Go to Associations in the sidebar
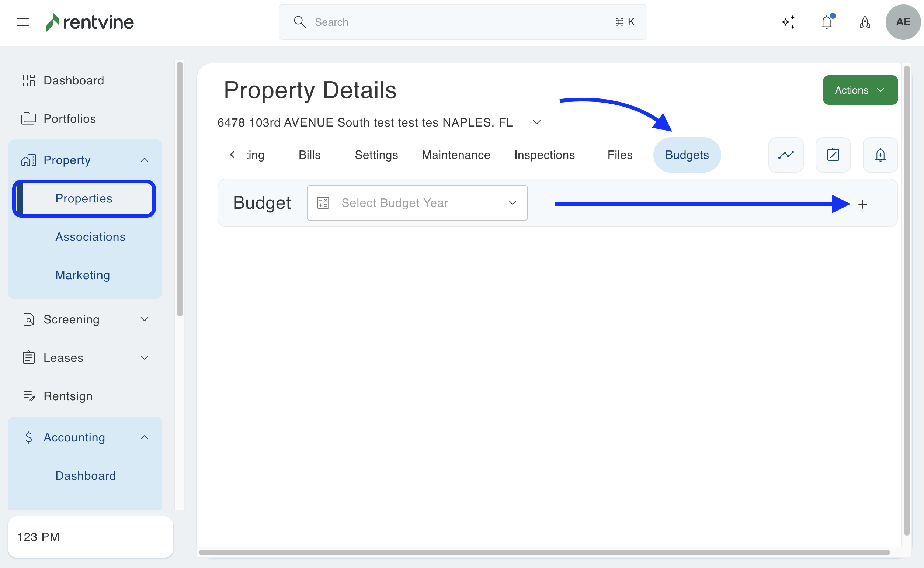 click(90, 237)
